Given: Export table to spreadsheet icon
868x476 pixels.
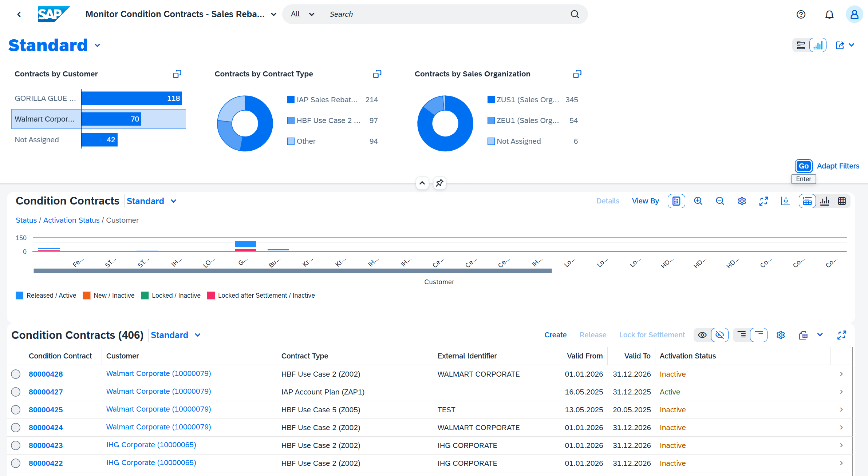Looking at the screenshot, I should click(803, 335).
